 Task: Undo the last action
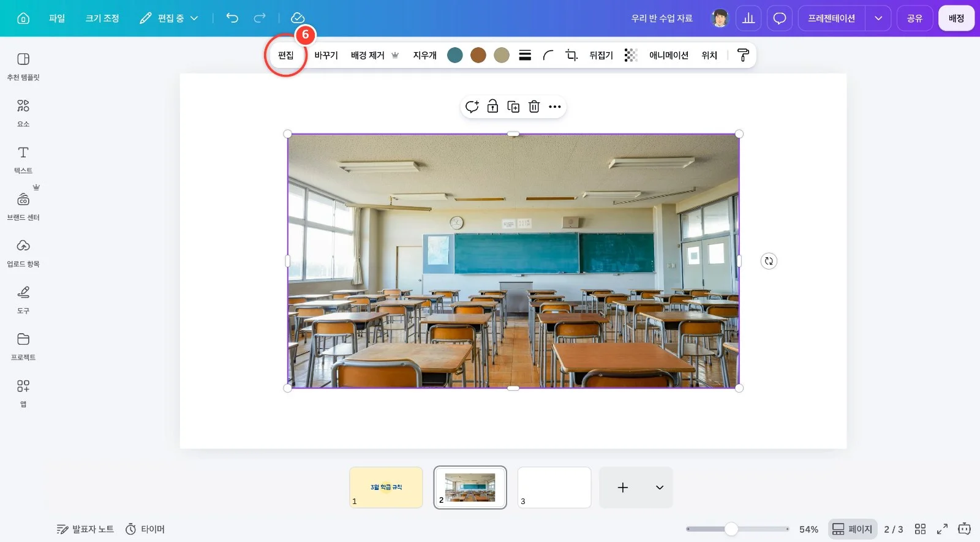(232, 18)
